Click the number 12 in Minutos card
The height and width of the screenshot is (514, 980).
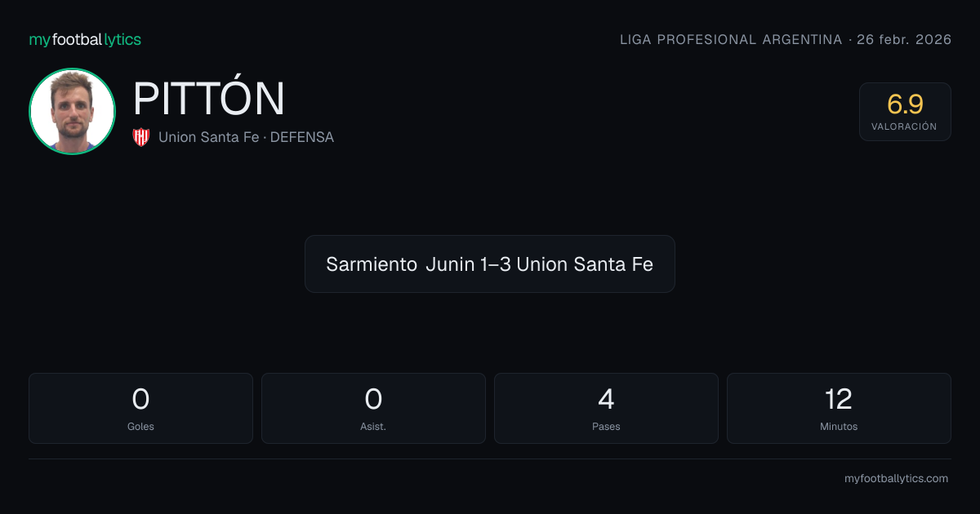[839, 399]
